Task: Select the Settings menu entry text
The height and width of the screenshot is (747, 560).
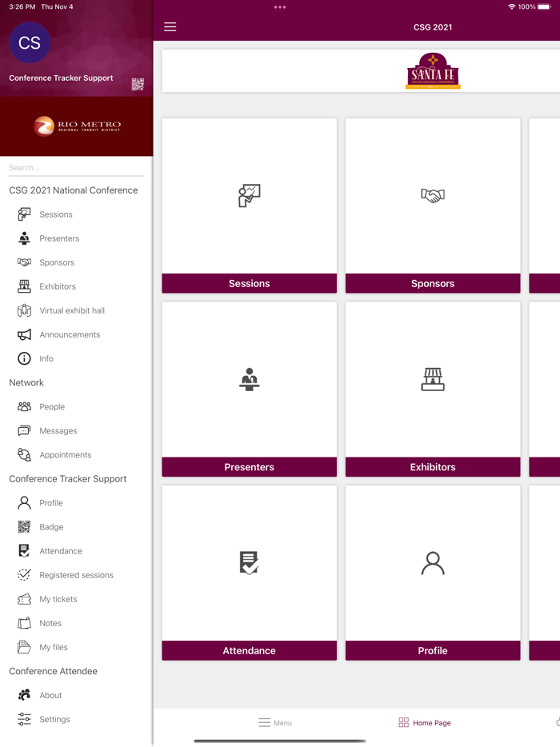Action: click(55, 719)
